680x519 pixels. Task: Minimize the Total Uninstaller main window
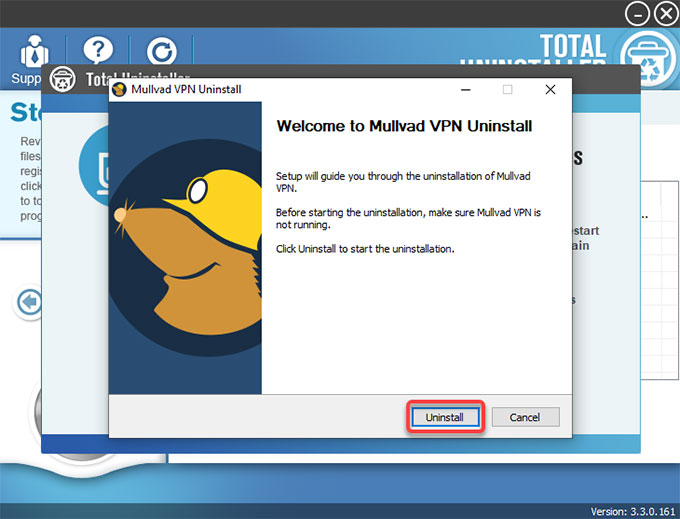637,14
